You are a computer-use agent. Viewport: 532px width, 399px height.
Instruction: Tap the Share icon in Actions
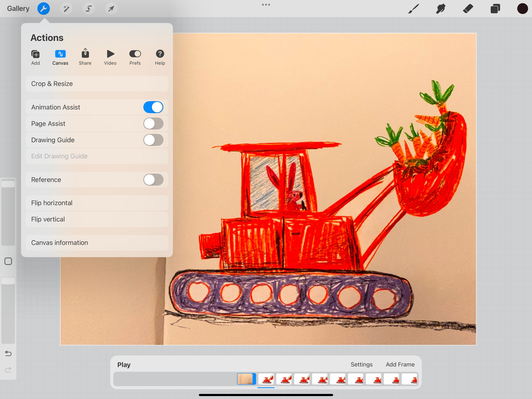pyautogui.click(x=85, y=57)
